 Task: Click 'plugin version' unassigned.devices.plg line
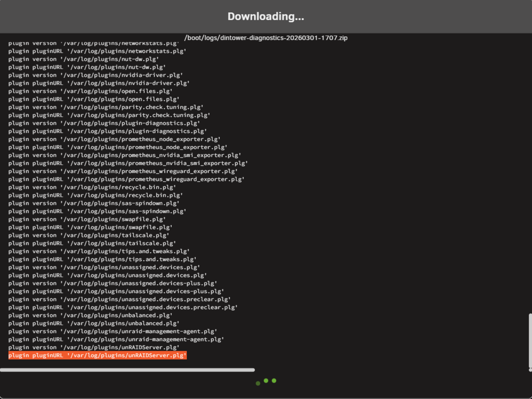coord(104,268)
